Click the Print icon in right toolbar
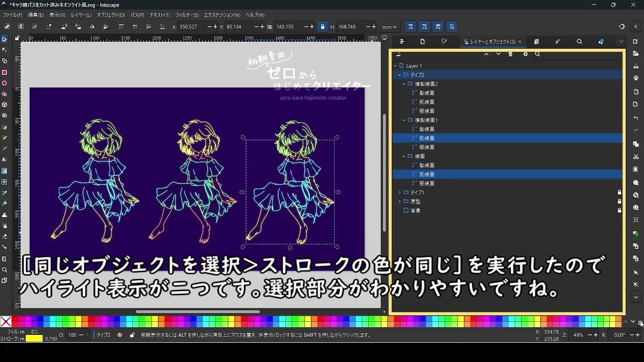The height and width of the screenshot is (362, 644). pyautogui.click(x=636, y=78)
